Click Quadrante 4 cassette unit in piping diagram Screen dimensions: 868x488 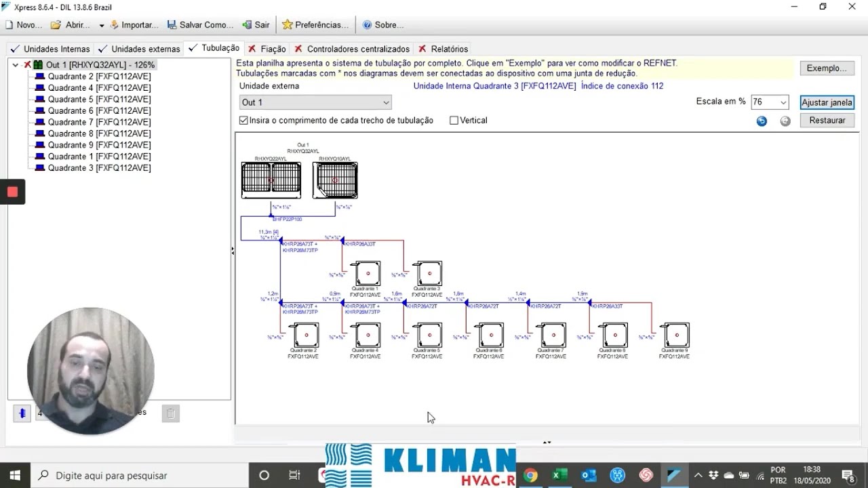click(368, 335)
